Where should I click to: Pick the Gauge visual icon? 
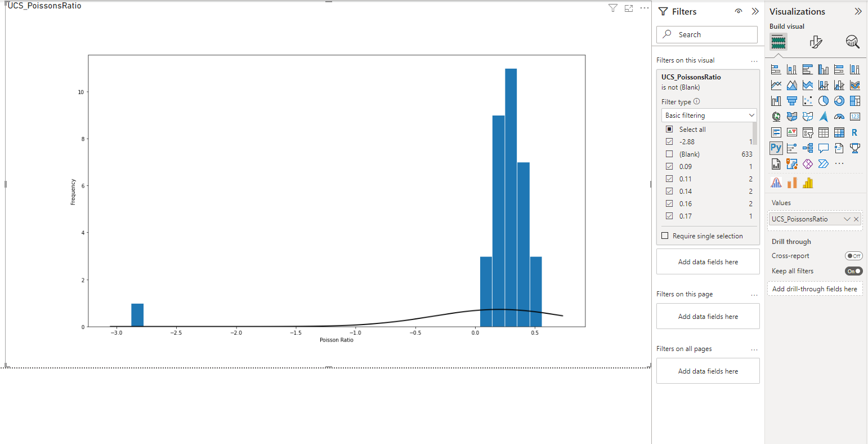(839, 117)
